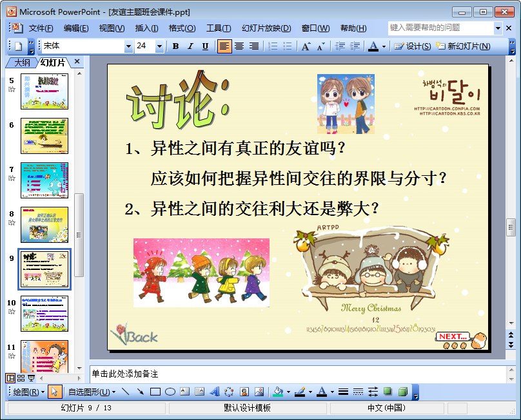The image size is (521, 420).
Task: Insert WordArt
Action: coord(214,392)
